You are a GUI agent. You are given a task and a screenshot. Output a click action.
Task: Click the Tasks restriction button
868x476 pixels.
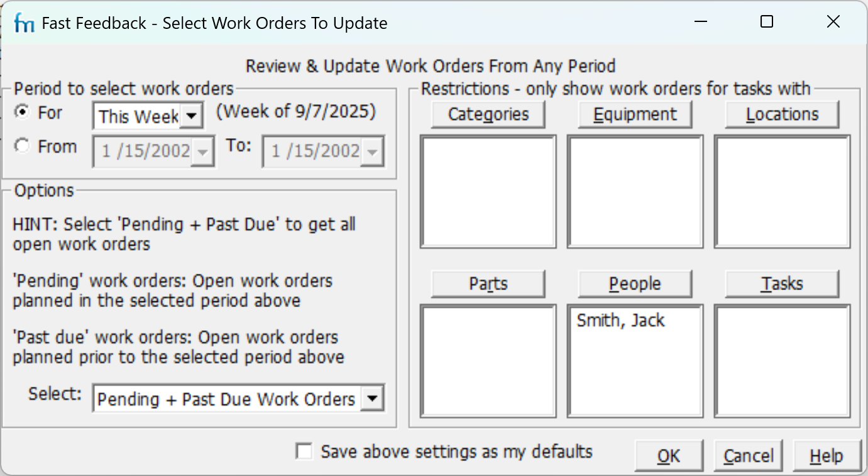click(782, 284)
